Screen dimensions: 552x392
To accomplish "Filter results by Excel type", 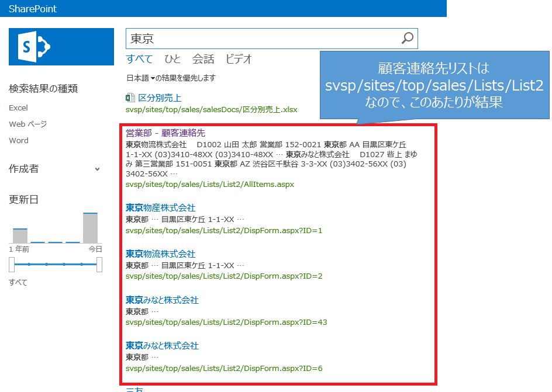I will pos(18,108).
